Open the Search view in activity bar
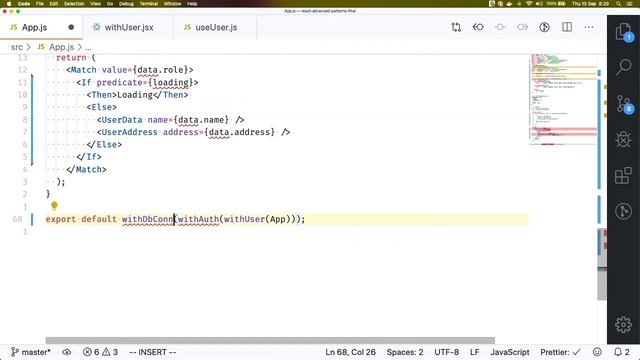Screen dimensions: 640x360 pos(623,67)
